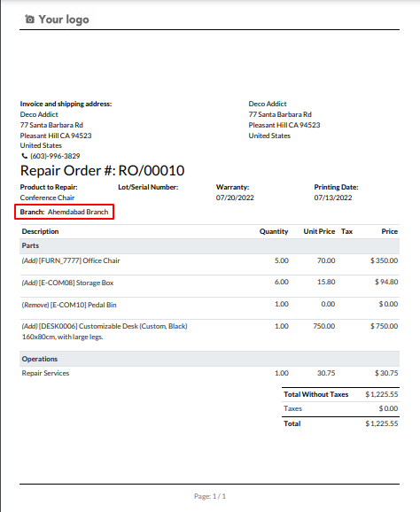Click the '160x80cm, with large legs.' description
The height and width of the screenshot is (512, 420).
pyautogui.click(x=62, y=337)
